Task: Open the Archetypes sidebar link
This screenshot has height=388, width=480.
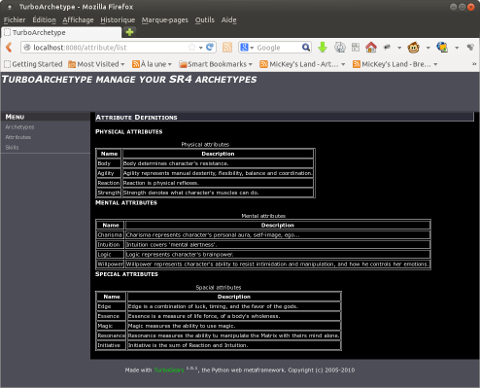Action: point(20,127)
